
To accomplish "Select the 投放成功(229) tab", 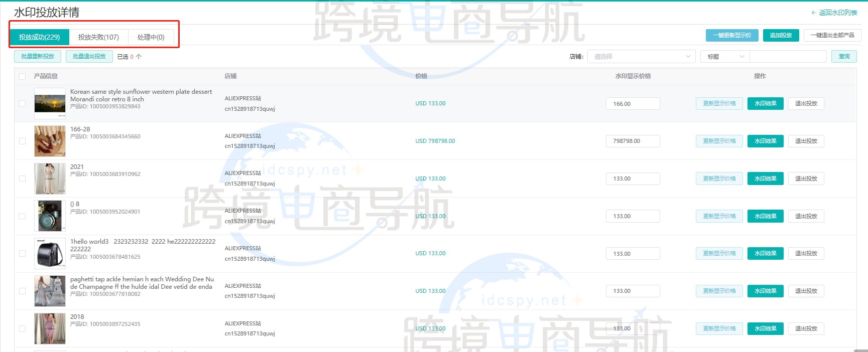I will pyautogui.click(x=40, y=37).
